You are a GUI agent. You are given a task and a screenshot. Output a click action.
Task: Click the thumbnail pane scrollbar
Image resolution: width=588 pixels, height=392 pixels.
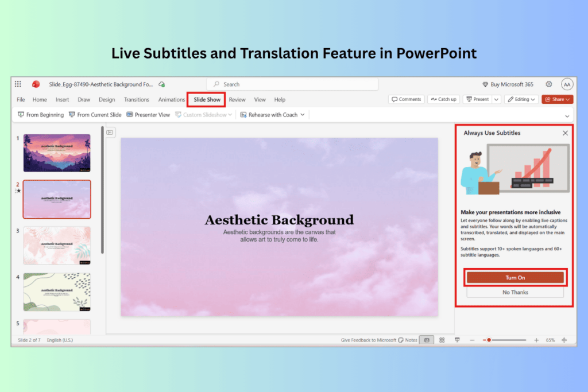pos(102,191)
